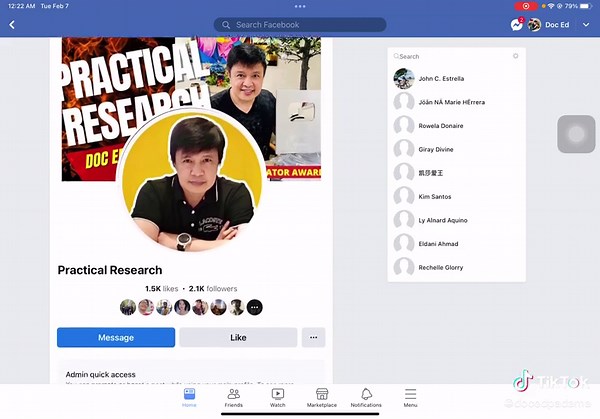This screenshot has height=419, width=600.
Task: Open chat with Ly Alnard Aquino
Action: [x=457, y=220]
